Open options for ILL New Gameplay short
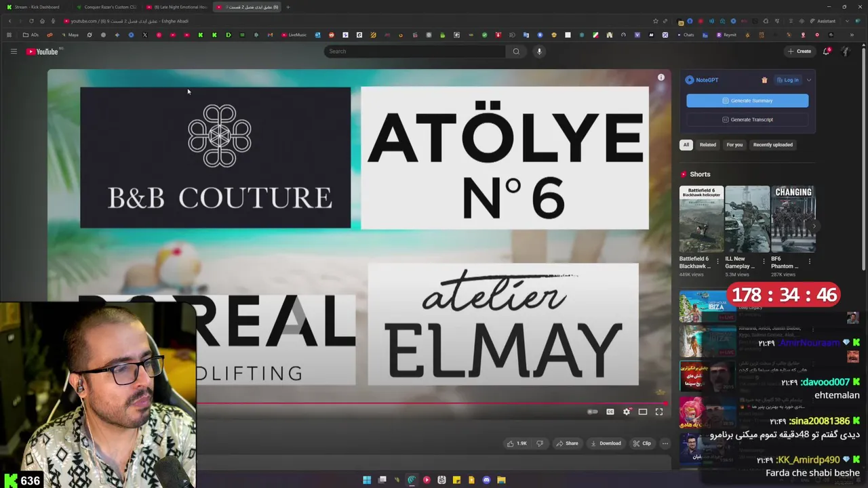This screenshot has width=868, height=488. pos(764,262)
